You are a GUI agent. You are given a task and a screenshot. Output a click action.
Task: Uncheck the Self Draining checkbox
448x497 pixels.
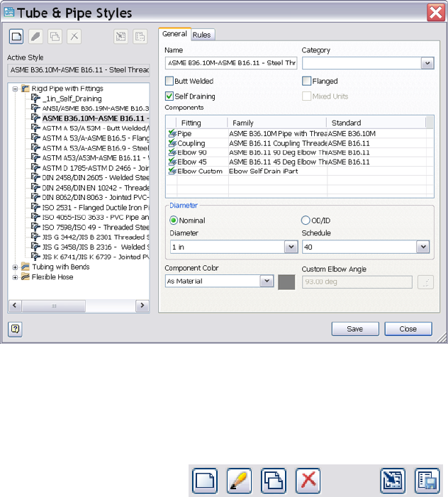(169, 96)
